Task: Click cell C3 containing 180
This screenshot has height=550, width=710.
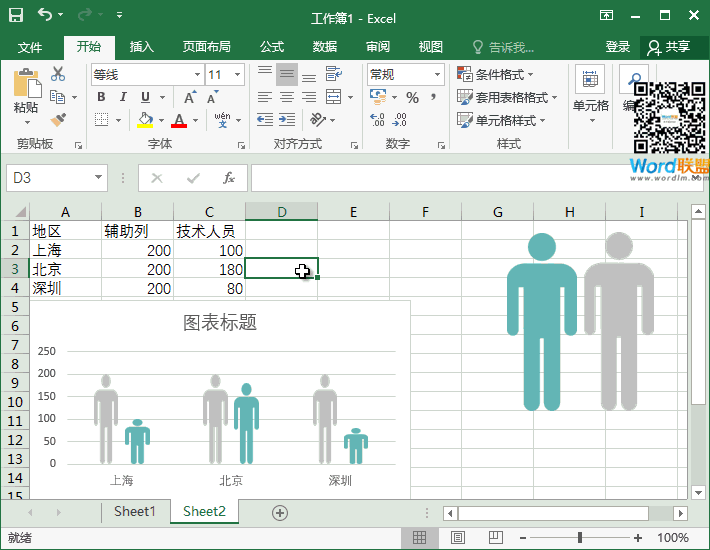Action: click(x=209, y=270)
